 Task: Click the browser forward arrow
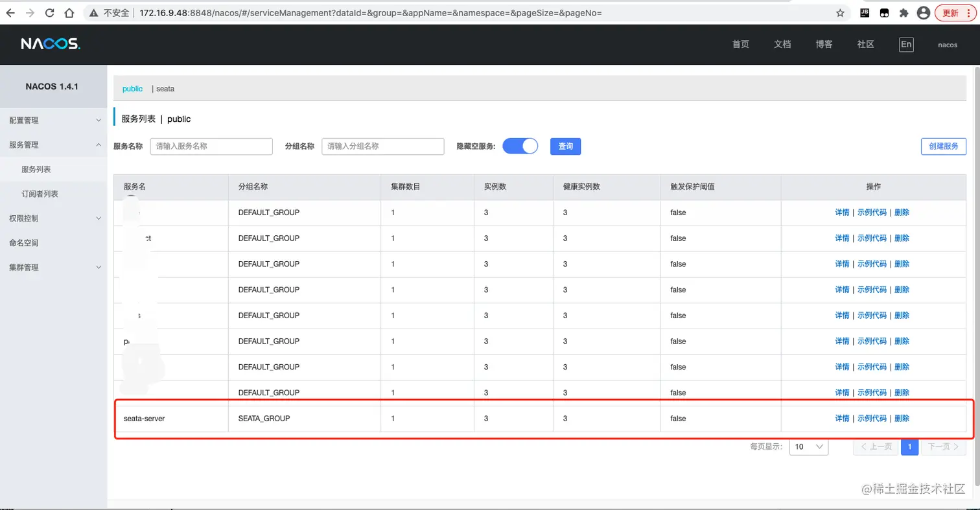(30, 12)
